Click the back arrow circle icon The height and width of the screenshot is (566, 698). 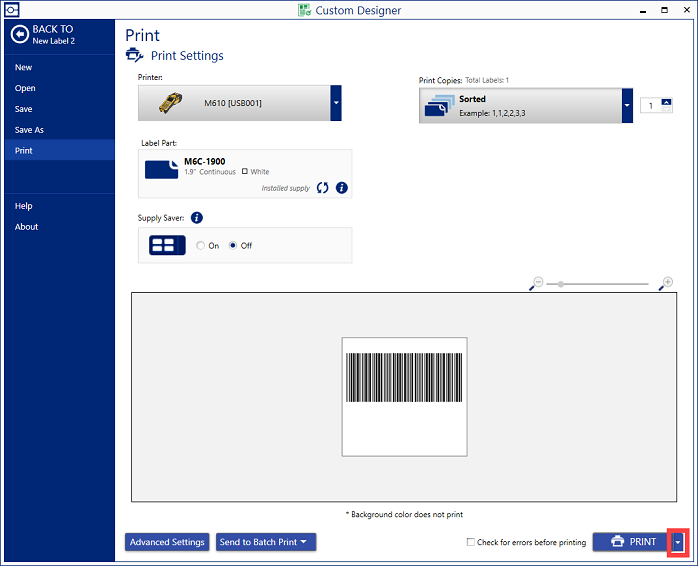coord(20,35)
